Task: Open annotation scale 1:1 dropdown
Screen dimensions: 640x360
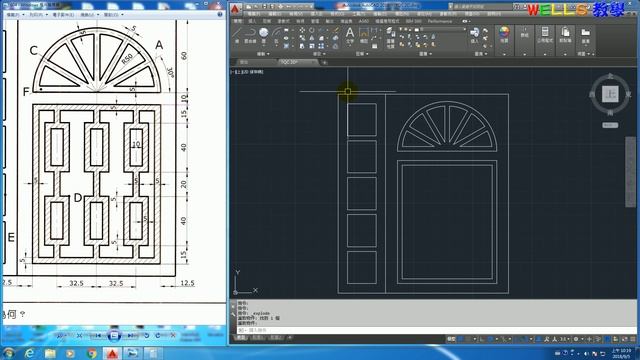Action: click(564, 339)
